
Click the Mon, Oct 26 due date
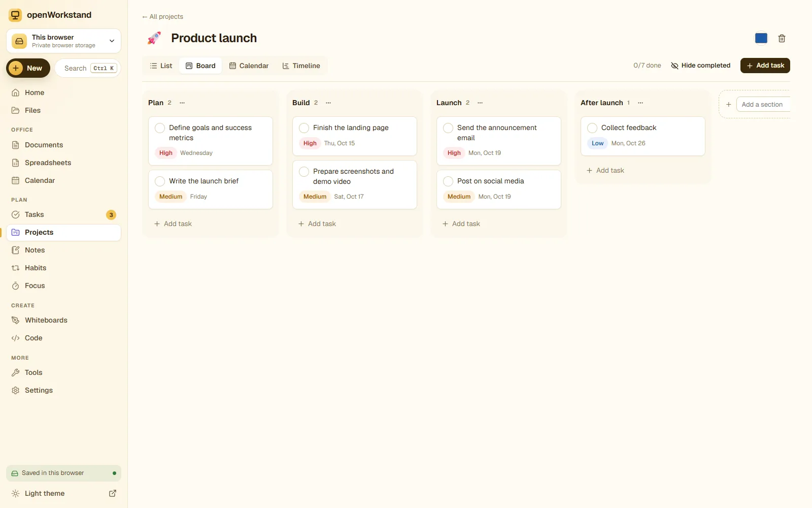coord(628,143)
